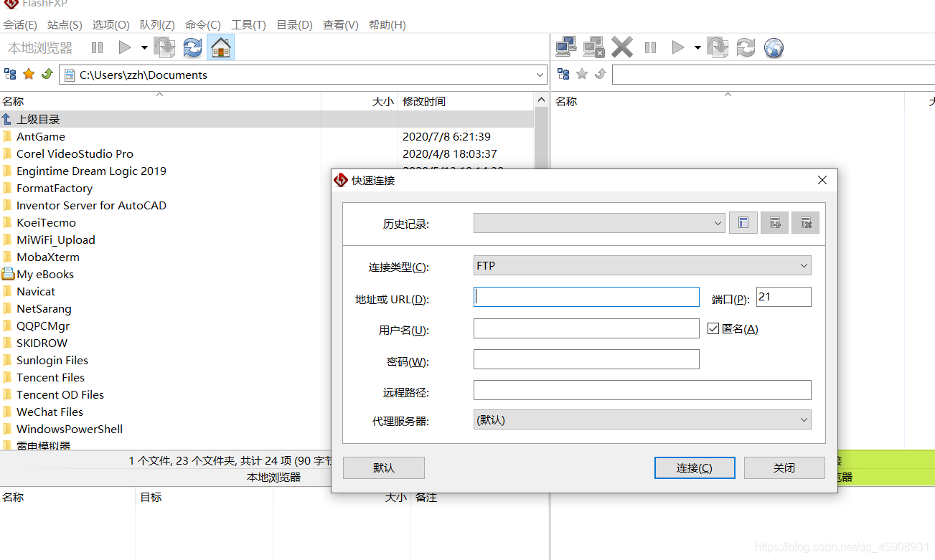This screenshot has width=935, height=560.
Task: Open the 历史记录 history dropdown
Action: pyautogui.click(x=599, y=223)
